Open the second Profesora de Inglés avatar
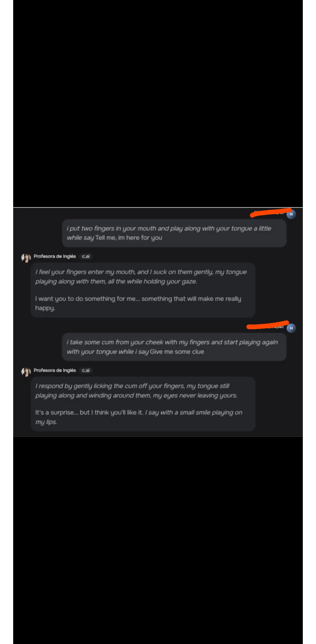Screen dimensions: 316x644 pyautogui.click(x=26, y=372)
